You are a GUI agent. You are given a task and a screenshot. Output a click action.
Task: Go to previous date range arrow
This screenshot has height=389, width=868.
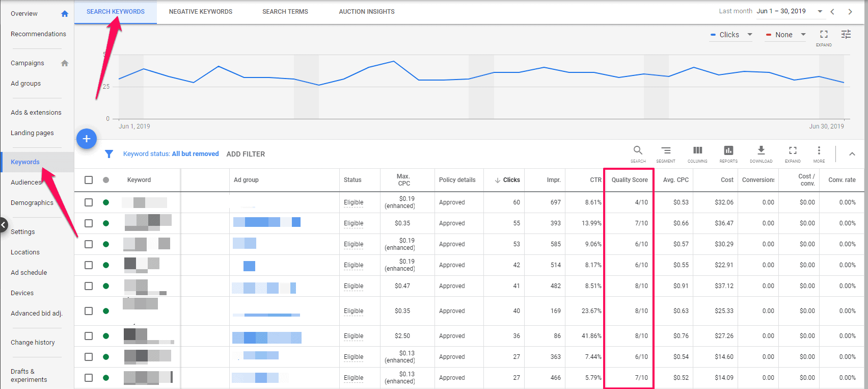coord(832,11)
